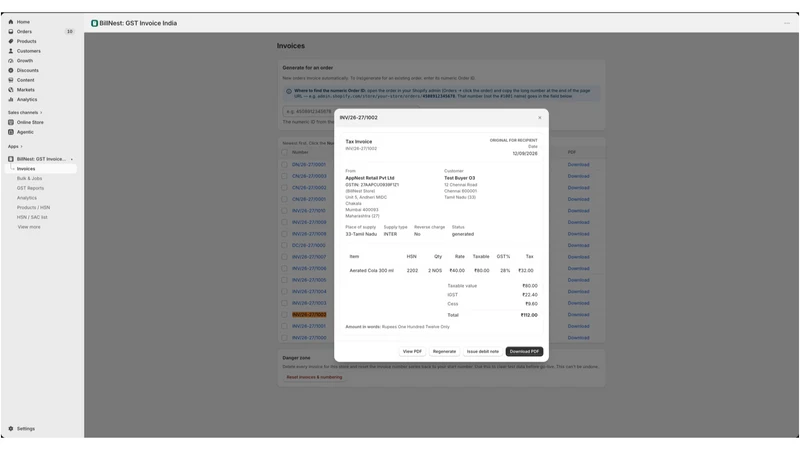Open Bulk & Jobs page
Viewport: 800px width, 450px height.
click(x=30, y=179)
